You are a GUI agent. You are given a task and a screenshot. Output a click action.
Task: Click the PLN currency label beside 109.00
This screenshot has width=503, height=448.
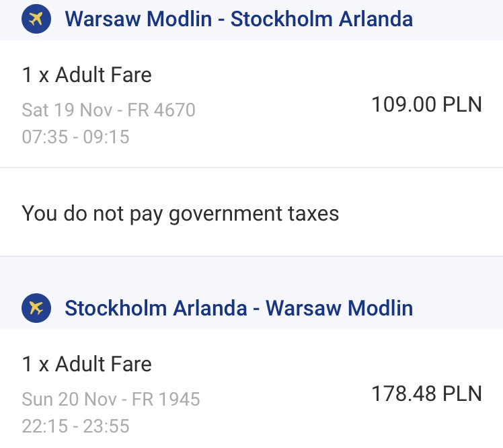[462, 104]
